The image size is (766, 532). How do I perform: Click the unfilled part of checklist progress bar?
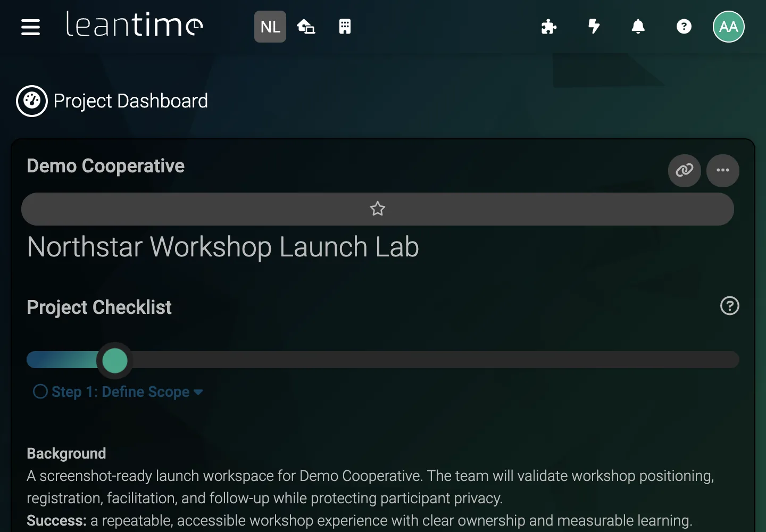[435, 360]
